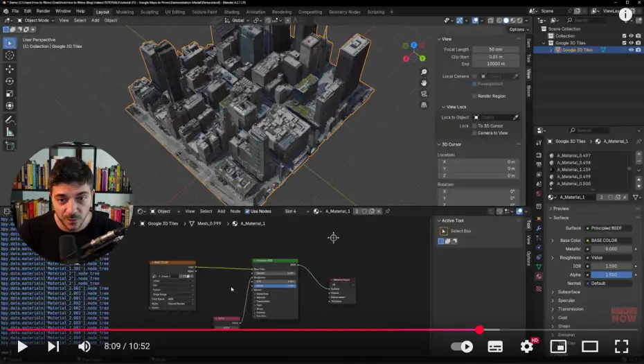Toggle exclude checkbox for Google 3D Tiles collection
Image resolution: width=644 pixels, height=364 pixels.
(625, 43)
